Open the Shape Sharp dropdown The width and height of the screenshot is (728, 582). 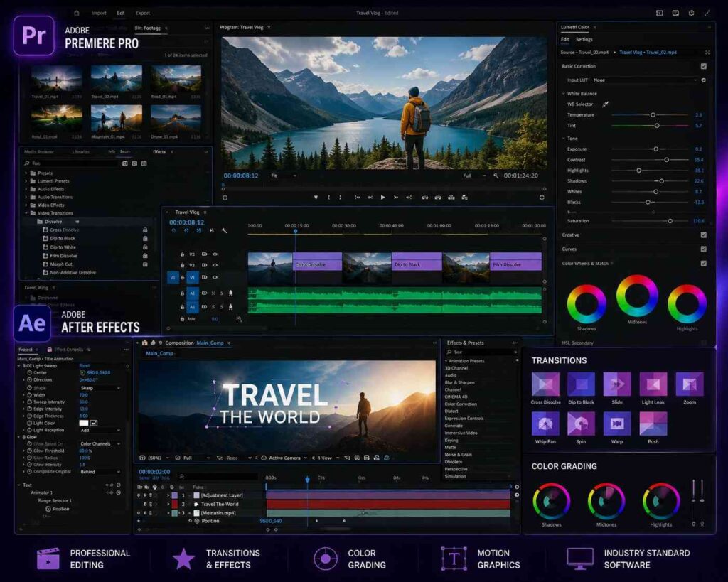(100, 388)
